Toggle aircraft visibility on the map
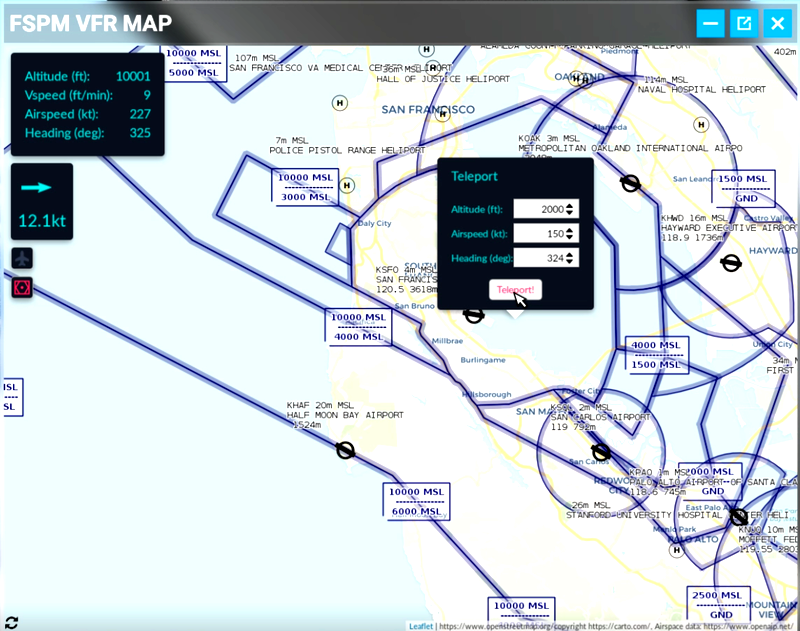This screenshot has width=800, height=631. pyautogui.click(x=22, y=257)
